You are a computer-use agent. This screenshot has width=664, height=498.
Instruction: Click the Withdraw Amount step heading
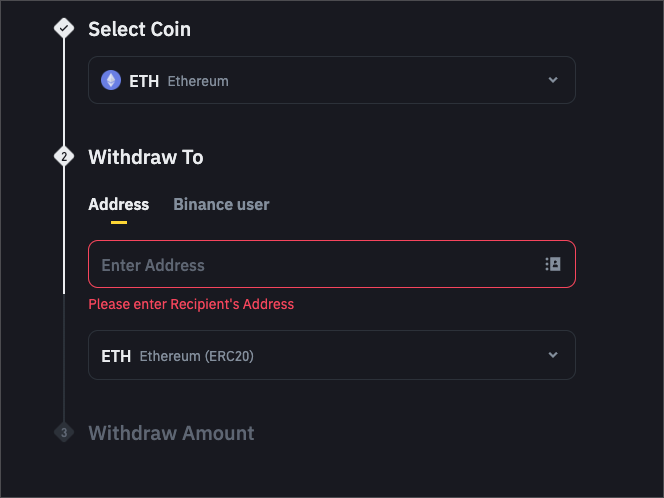click(171, 433)
